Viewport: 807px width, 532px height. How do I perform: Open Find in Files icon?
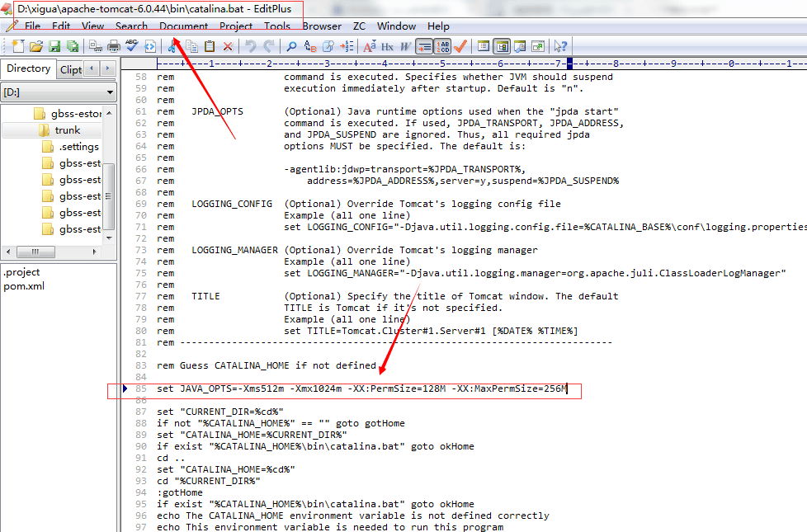(x=328, y=46)
